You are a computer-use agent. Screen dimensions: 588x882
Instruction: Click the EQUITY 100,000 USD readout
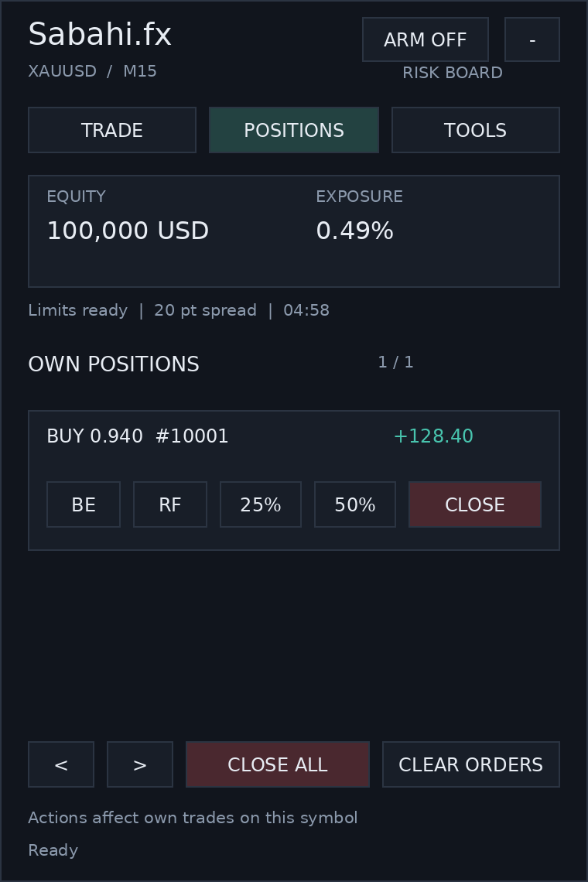128,216
